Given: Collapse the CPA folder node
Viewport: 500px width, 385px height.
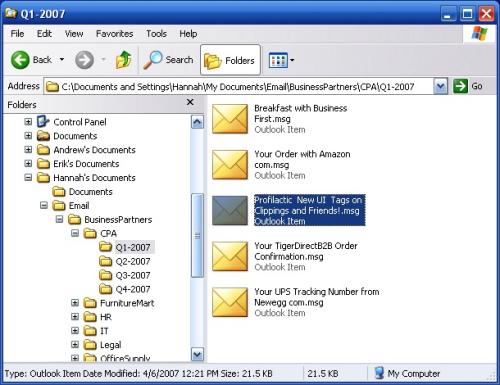Looking at the screenshot, I should tap(75, 233).
